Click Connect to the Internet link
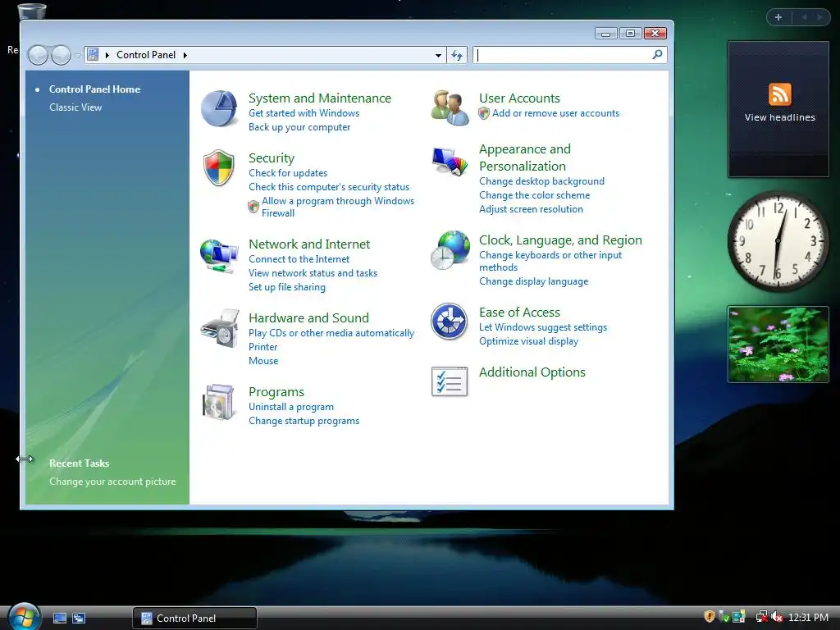840x630 pixels. click(x=299, y=258)
